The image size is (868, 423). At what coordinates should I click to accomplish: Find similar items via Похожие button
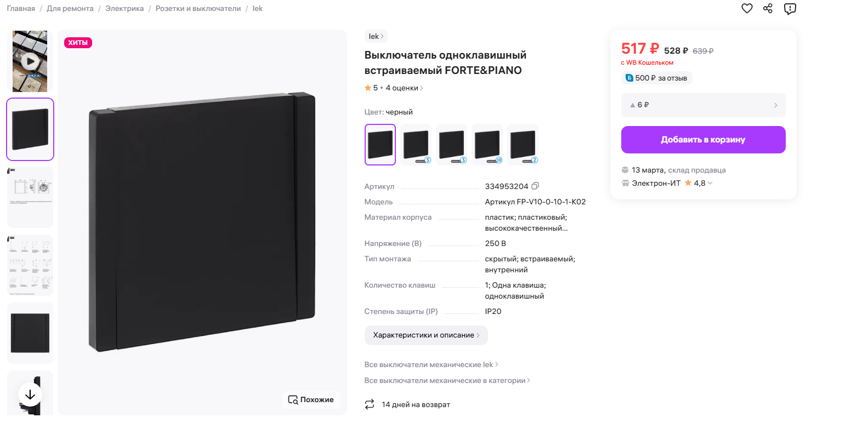pyautogui.click(x=311, y=400)
